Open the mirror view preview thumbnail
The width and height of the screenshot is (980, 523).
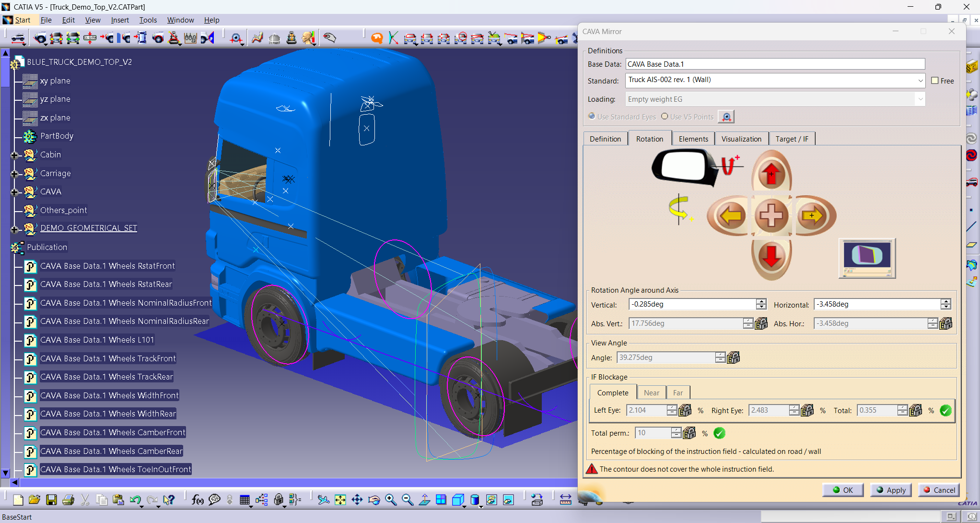[x=867, y=258]
